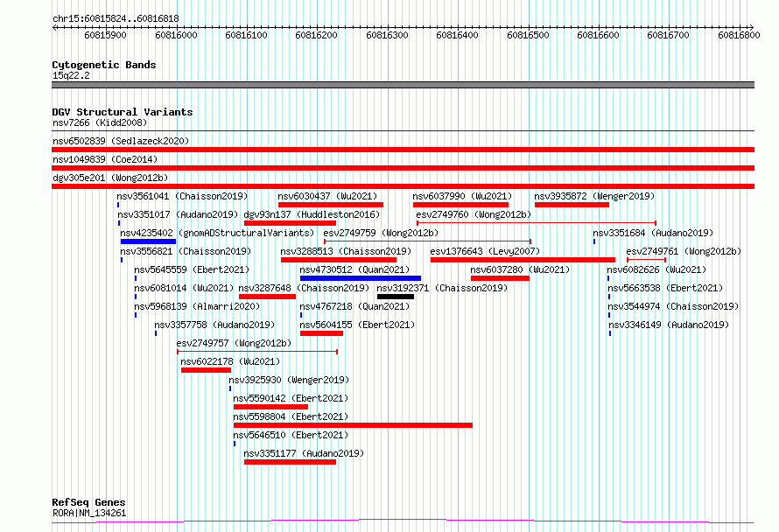Select the red bar under nsv6037990
The image size is (779, 532).
460,205
